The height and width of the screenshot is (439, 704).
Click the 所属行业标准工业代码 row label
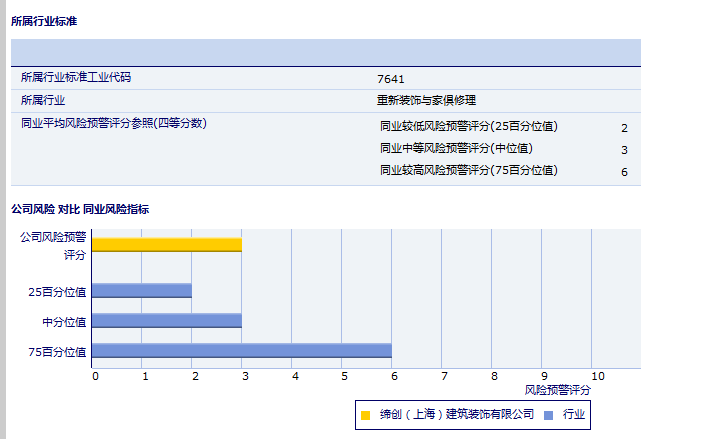(x=76, y=77)
